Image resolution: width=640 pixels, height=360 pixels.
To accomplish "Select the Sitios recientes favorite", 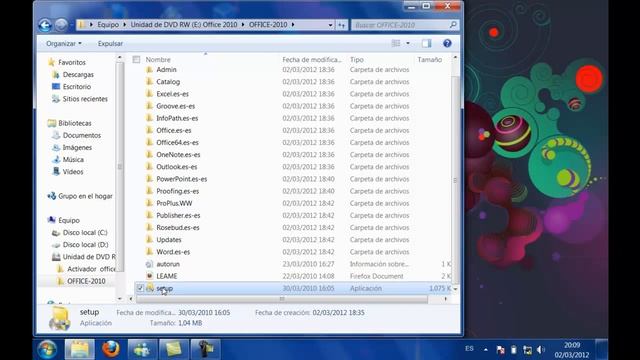I will 80,99.
